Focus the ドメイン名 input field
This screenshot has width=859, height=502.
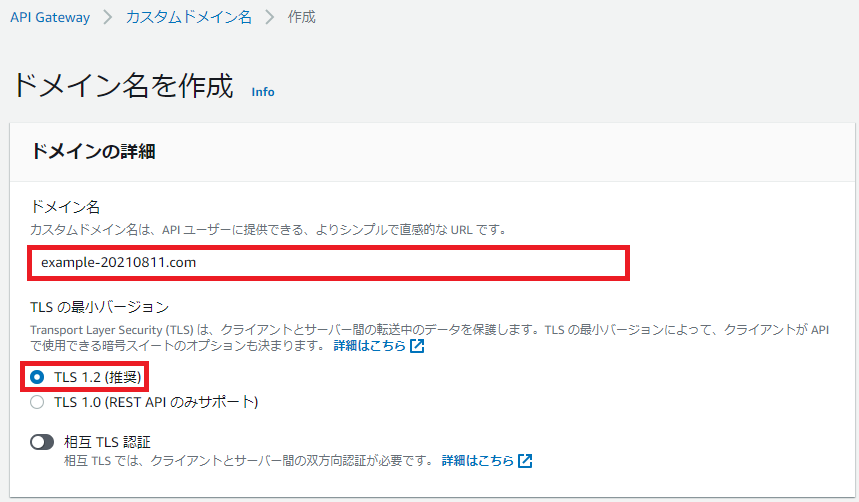[x=328, y=263]
